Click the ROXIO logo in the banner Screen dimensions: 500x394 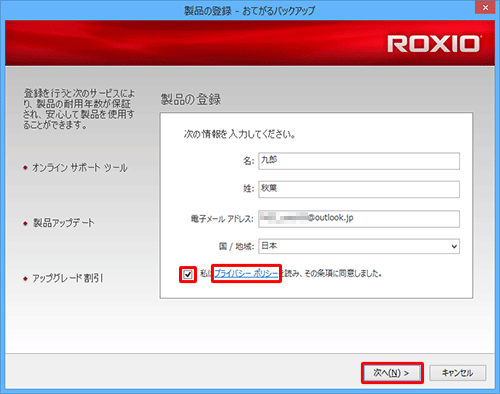[x=433, y=44]
